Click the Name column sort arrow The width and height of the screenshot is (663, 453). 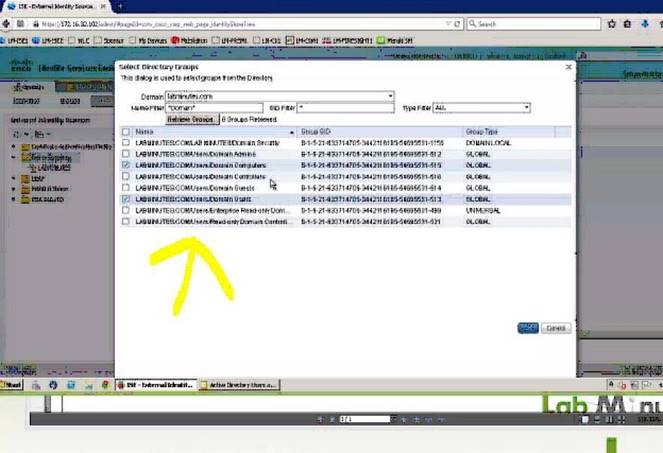[292, 132]
